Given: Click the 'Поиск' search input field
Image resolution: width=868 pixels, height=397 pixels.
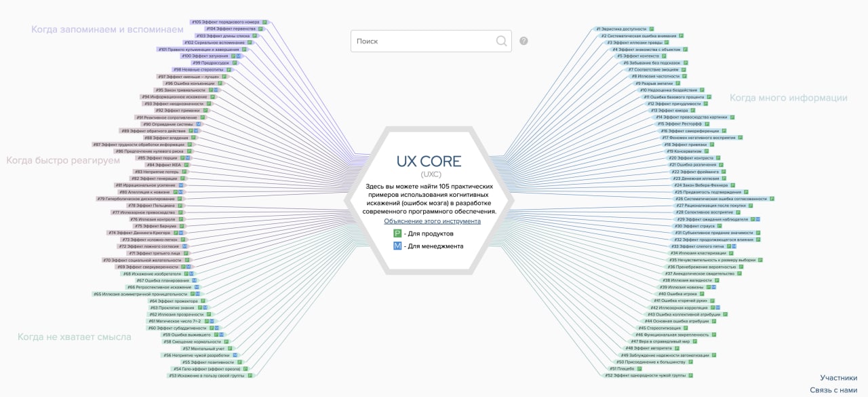Looking at the screenshot, I should pyautogui.click(x=420, y=41).
